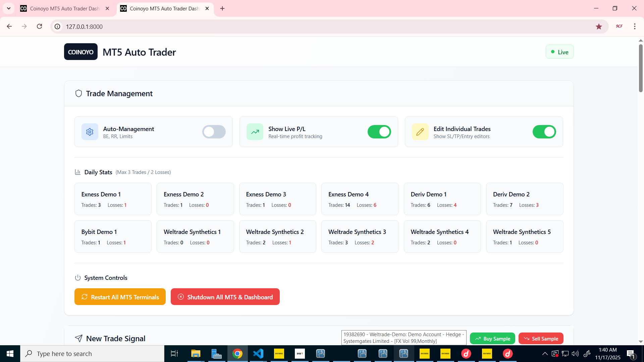Click the power icon beside System Controls
The image size is (644, 362).
[x=77, y=278]
